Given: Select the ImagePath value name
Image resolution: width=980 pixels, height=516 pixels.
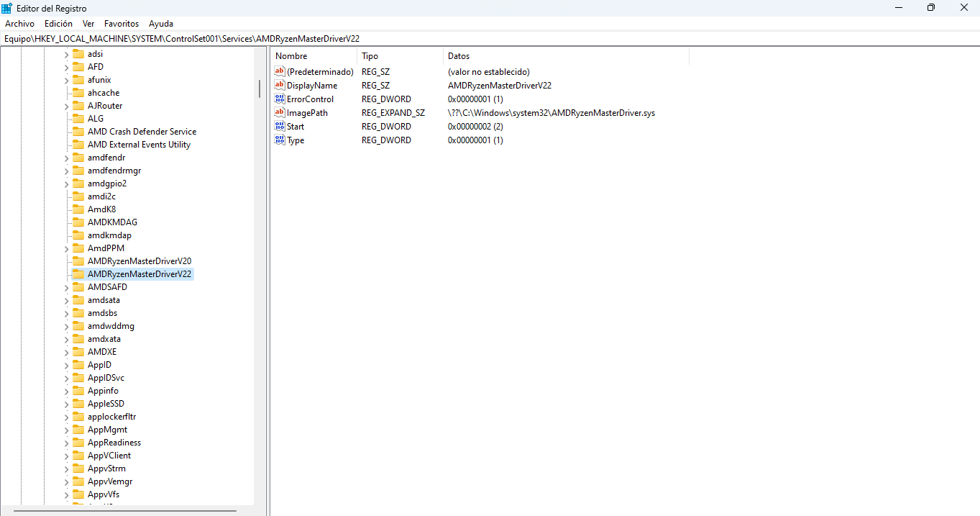Looking at the screenshot, I should (x=307, y=113).
